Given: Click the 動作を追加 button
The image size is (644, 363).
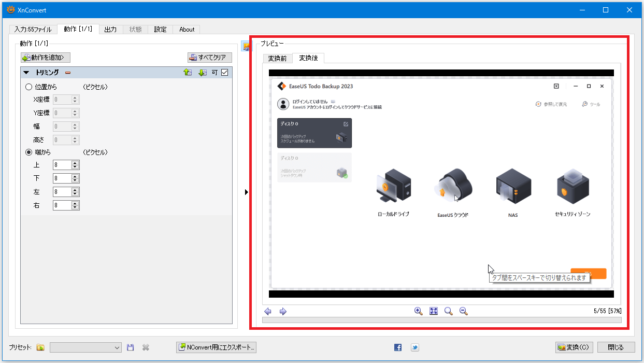Looking at the screenshot, I should click(x=46, y=58).
